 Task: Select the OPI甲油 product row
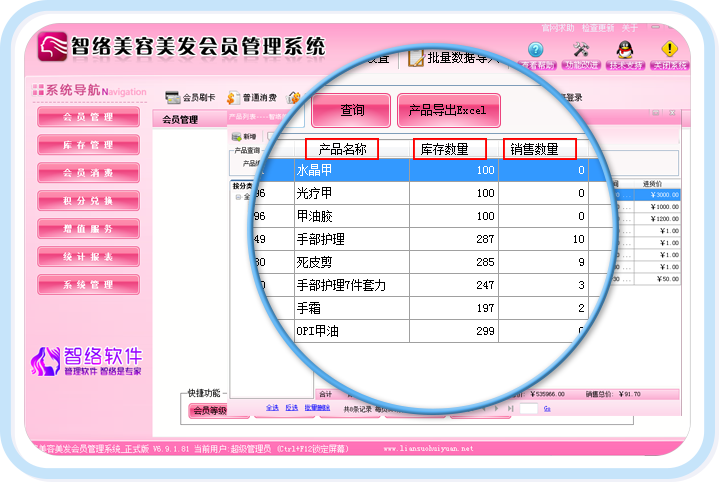point(431,331)
